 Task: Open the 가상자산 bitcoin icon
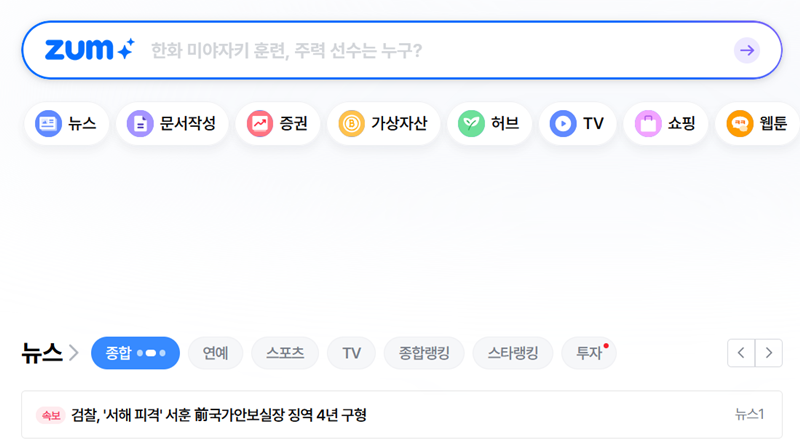352,123
